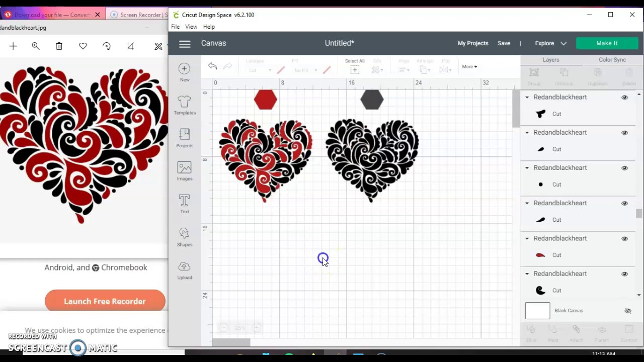This screenshot has width=644, height=362.
Task: Click the heart favorite icon in photo viewer
Action: pos(83,46)
